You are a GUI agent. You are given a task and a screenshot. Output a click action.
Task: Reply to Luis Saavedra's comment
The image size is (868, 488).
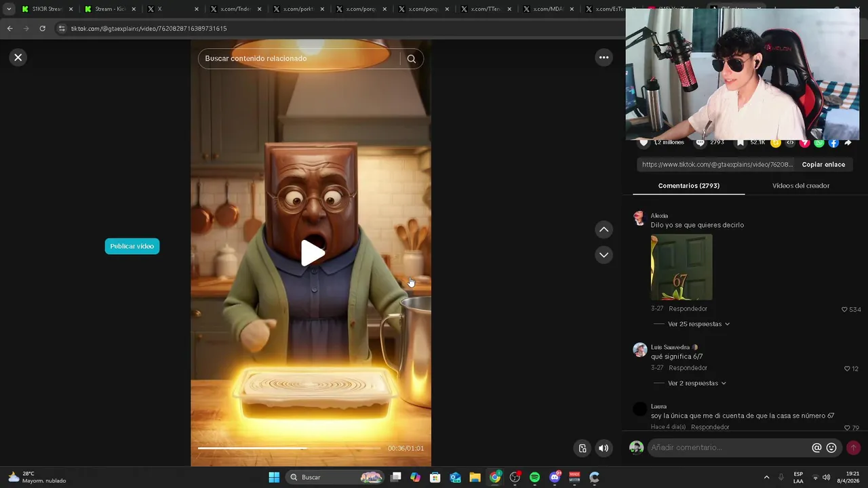tap(688, 368)
